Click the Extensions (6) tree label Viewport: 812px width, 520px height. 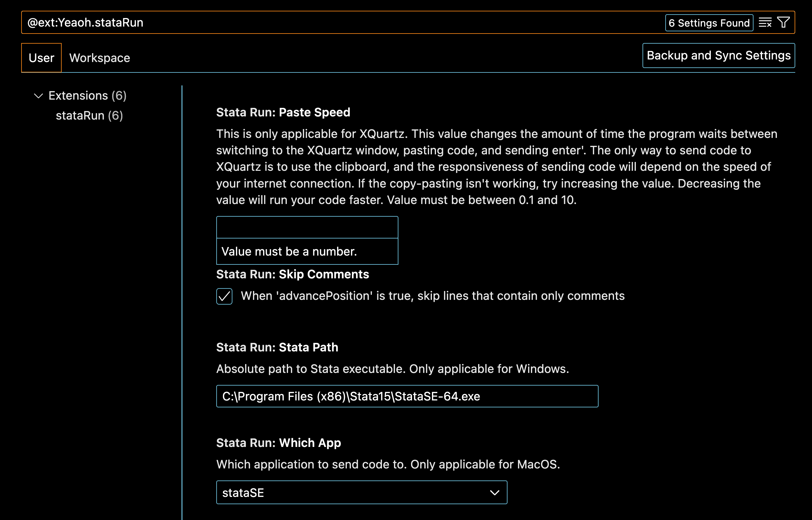pos(87,96)
